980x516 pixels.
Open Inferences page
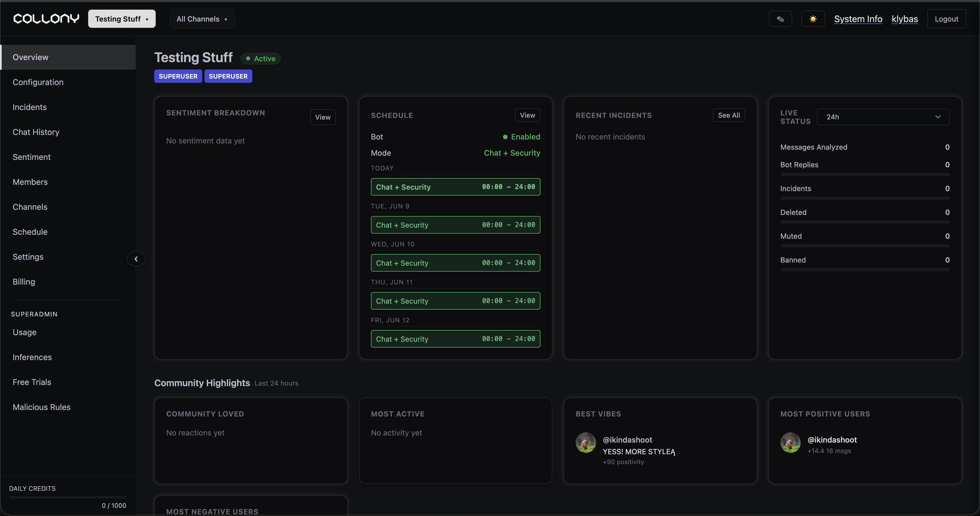click(68, 357)
